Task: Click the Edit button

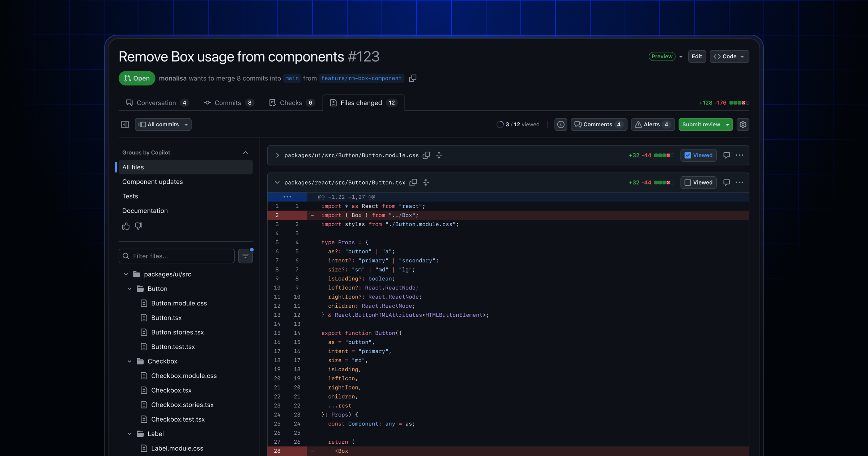Action: pos(697,56)
